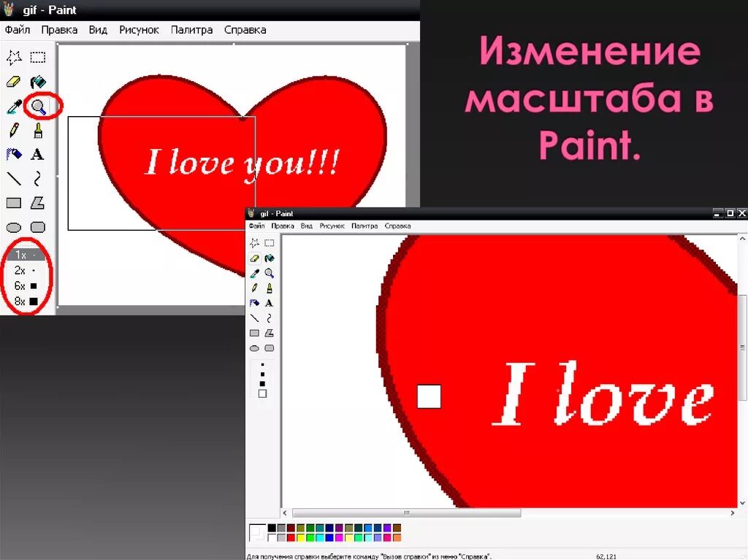The width and height of the screenshot is (748, 560).
Task: Select Rectangle shape tool in front Paint window
Action: (x=254, y=333)
